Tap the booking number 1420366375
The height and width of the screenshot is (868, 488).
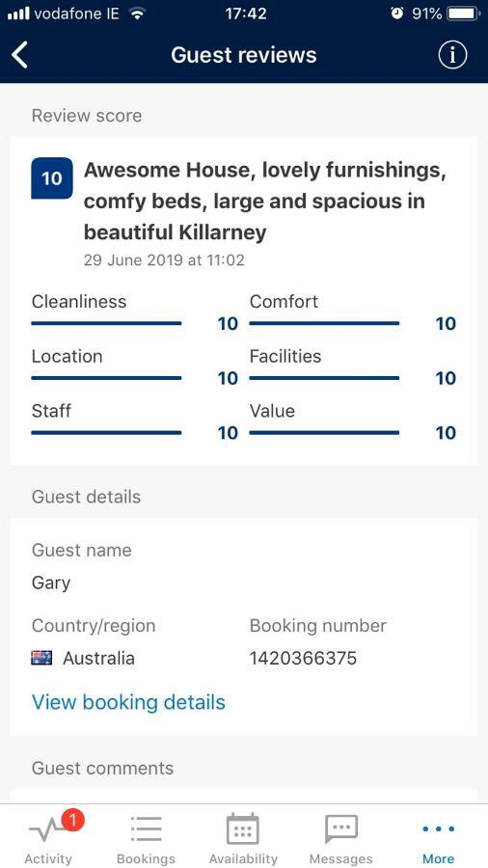click(x=303, y=658)
